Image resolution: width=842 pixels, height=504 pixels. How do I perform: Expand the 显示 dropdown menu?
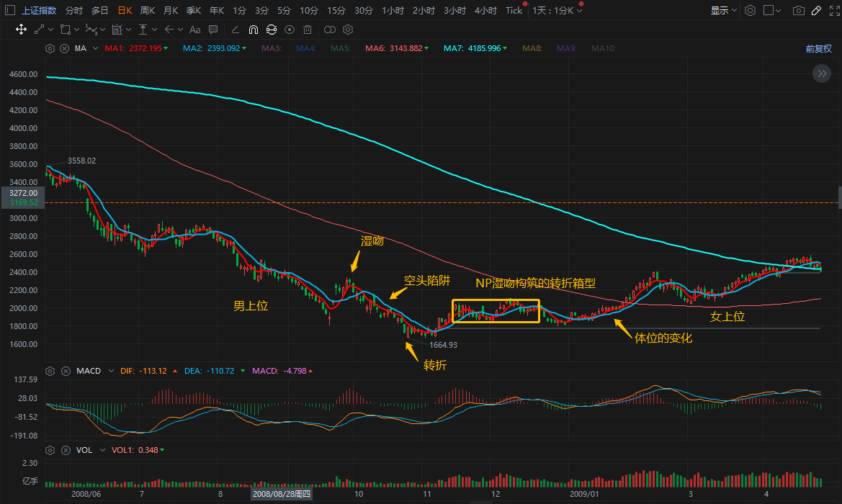723,11
